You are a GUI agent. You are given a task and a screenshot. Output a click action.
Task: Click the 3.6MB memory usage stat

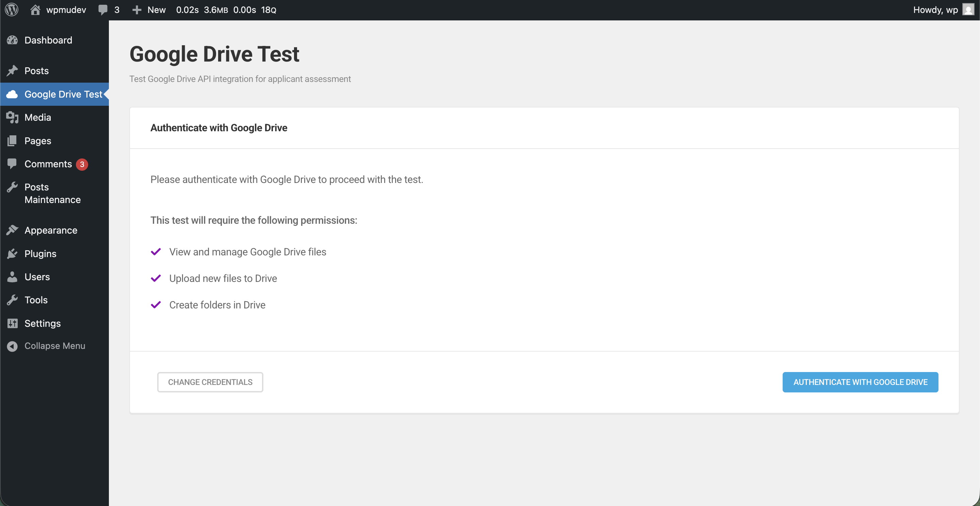(x=216, y=10)
